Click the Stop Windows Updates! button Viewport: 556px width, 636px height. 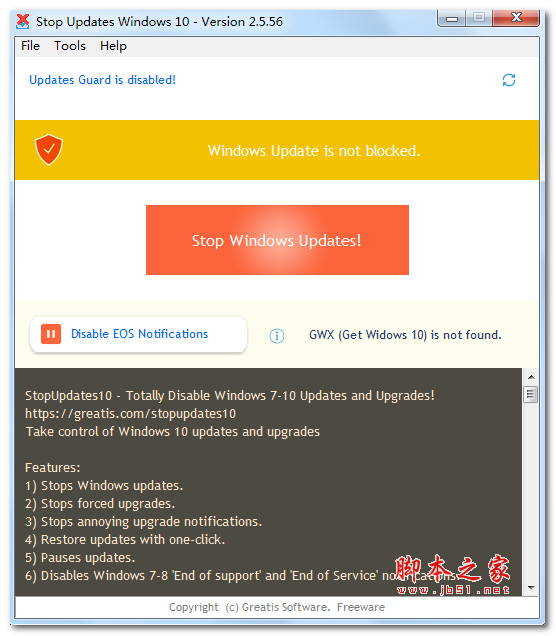tap(277, 240)
